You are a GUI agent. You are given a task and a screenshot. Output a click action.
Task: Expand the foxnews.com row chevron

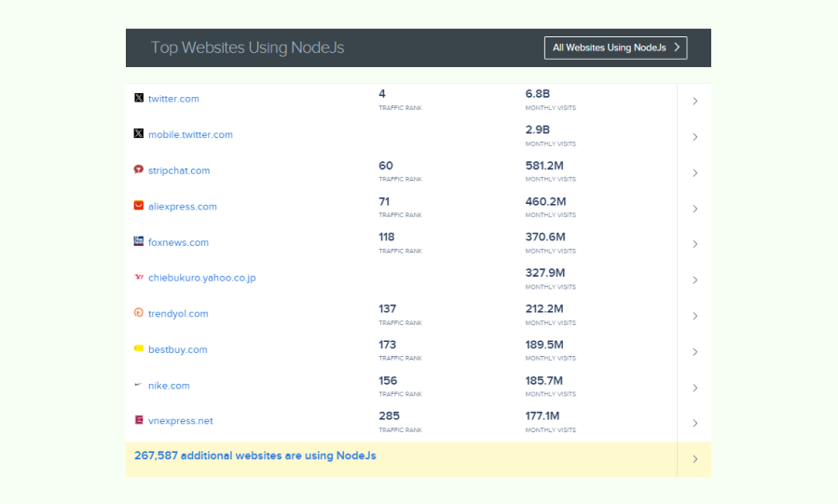[694, 244]
